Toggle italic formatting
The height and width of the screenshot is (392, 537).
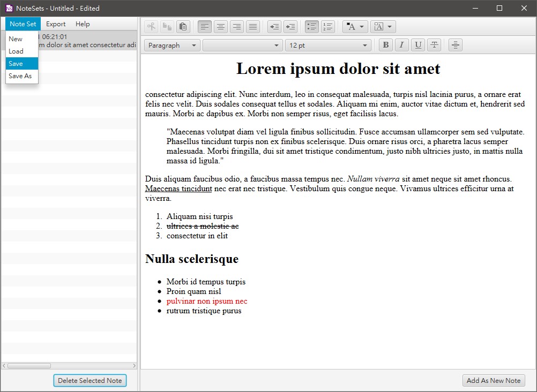tap(401, 46)
